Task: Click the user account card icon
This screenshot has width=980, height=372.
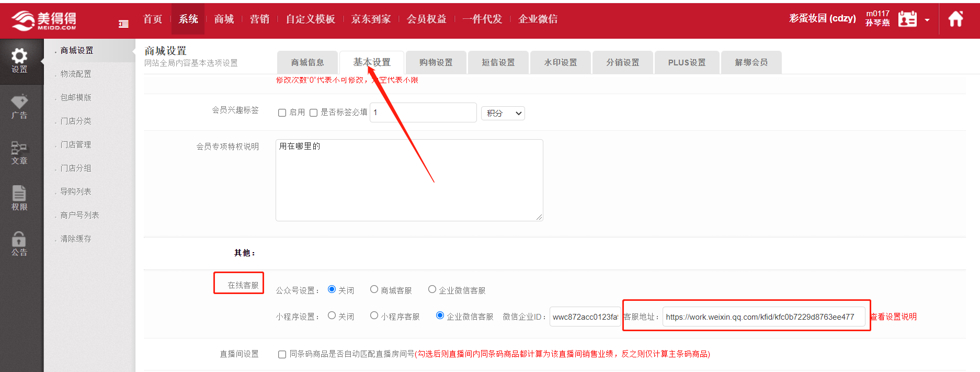Action: 907,19
